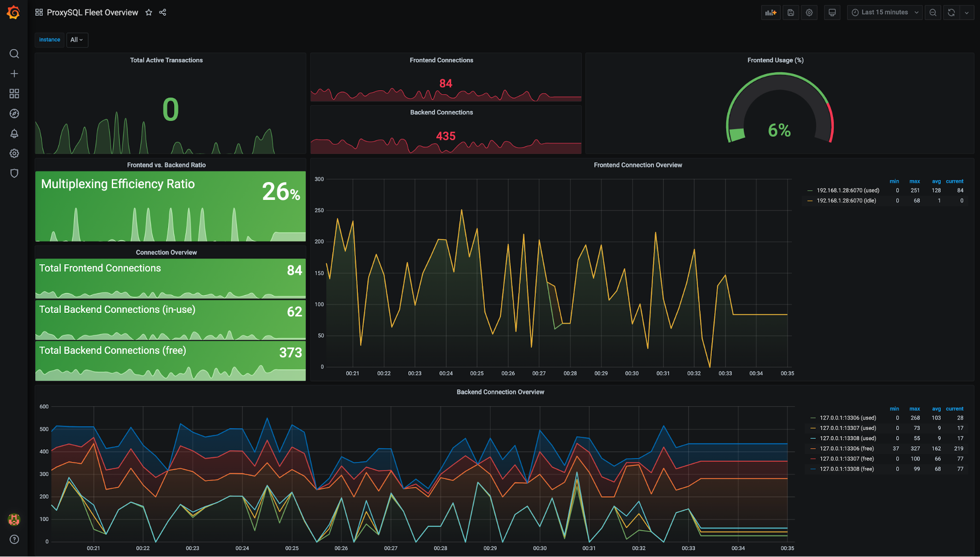Open Frontend vs. Backend Ratio panel menu
The height and width of the screenshot is (557, 980).
click(166, 165)
